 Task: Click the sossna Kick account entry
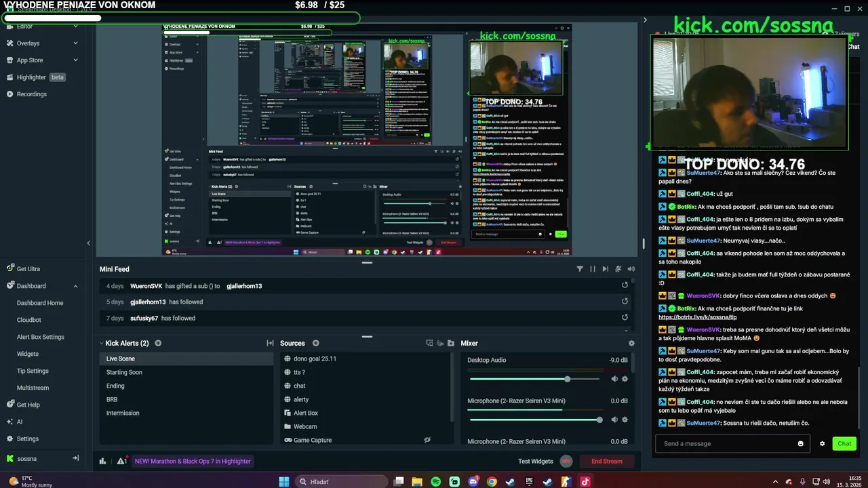pyautogui.click(x=26, y=459)
